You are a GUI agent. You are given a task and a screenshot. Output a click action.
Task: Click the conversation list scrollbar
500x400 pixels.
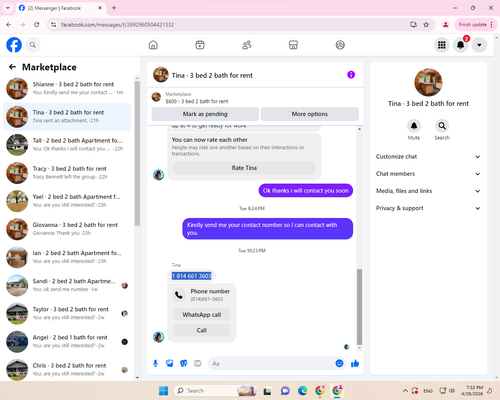pos(137,153)
